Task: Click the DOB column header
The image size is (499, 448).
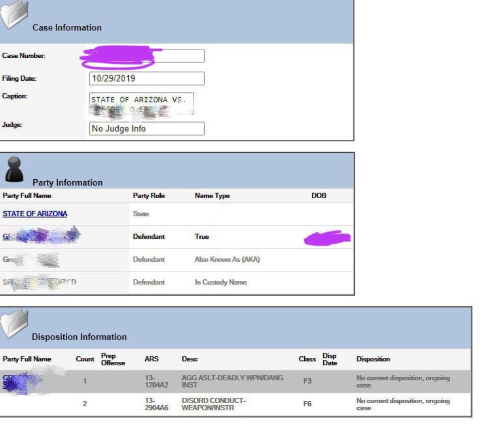Action: pos(319,196)
